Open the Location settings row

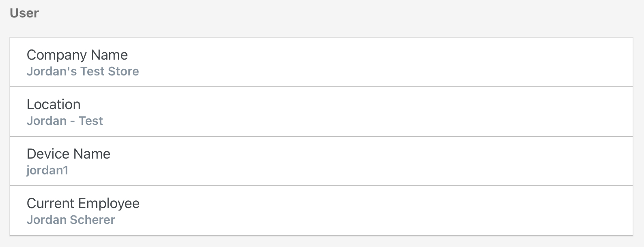pyautogui.click(x=321, y=112)
